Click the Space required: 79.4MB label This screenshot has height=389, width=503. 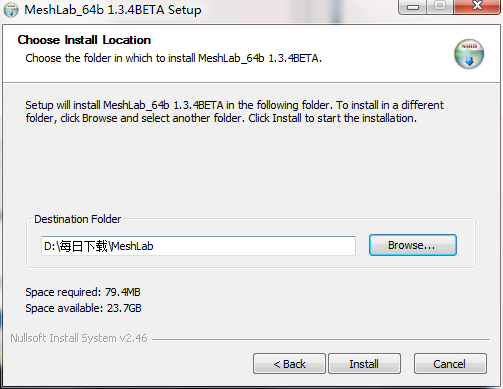click(83, 292)
